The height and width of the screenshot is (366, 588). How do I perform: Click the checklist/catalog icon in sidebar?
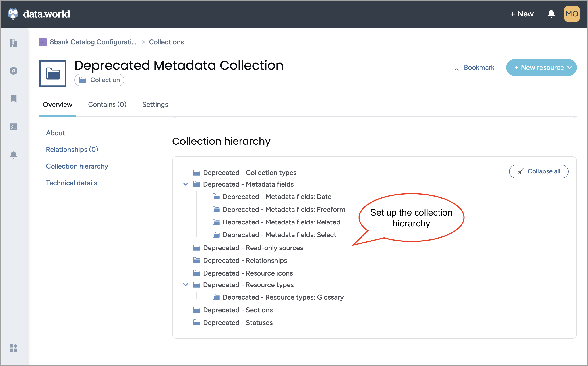(x=13, y=127)
